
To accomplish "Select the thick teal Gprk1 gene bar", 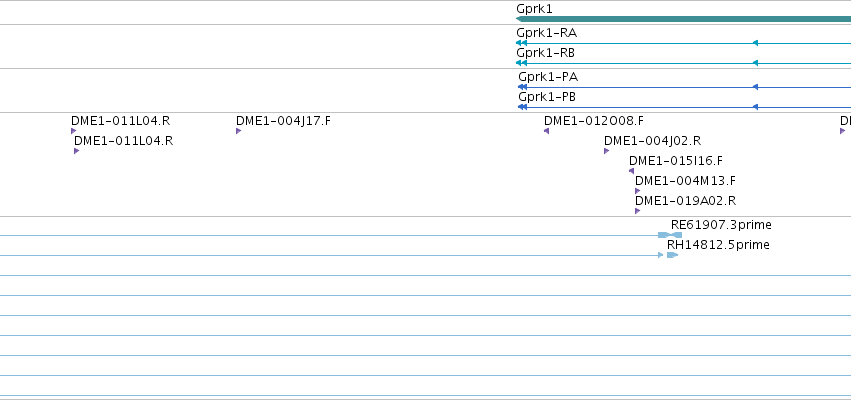I will click(x=683, y=19).
